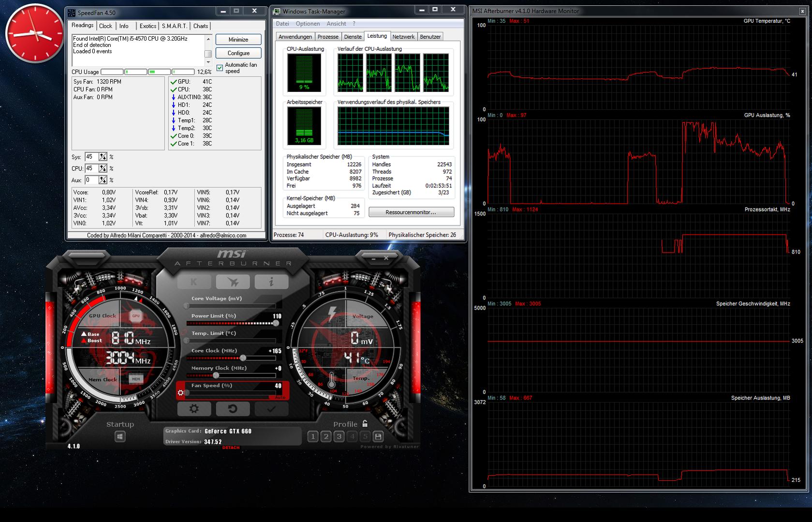Switch to the Anwendungen tab
812x522 pixels.
click(295, 37)
